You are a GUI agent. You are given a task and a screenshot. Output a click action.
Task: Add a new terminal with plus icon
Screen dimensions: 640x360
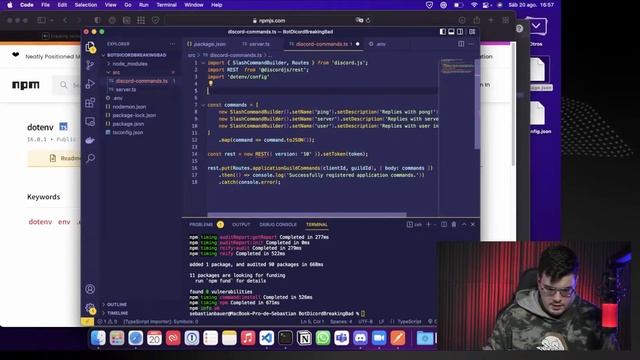click(x=428, y=224)
